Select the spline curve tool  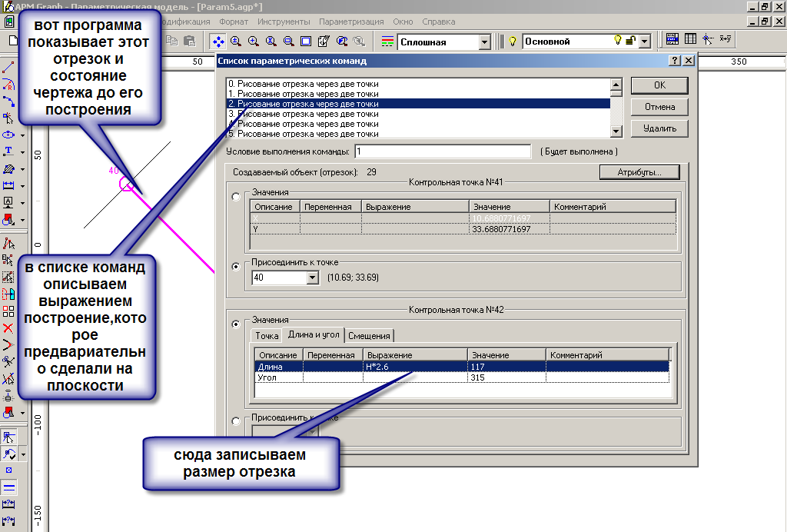(x=8, y=101)
